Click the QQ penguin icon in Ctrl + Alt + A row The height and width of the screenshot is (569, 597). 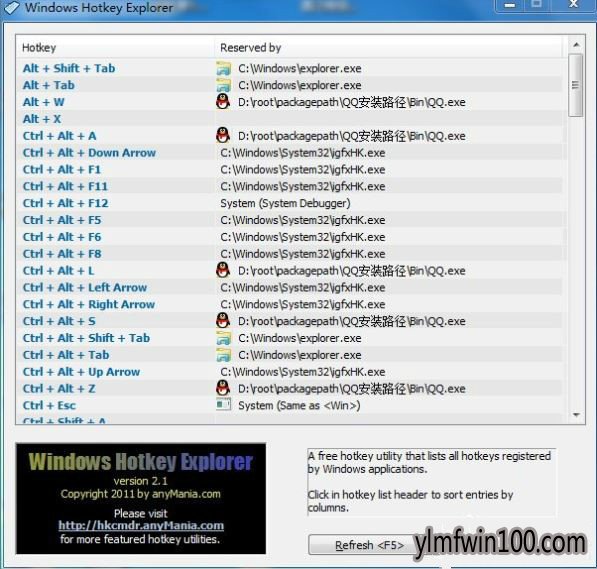pos(223,136)
